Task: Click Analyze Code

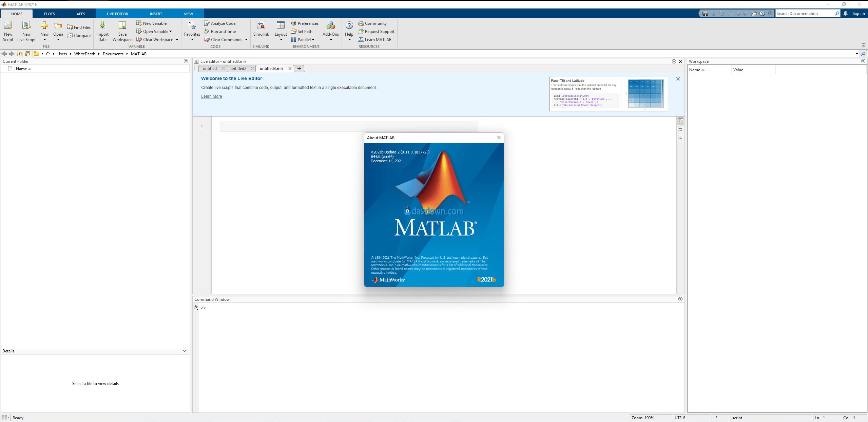Action: [220, 23]
